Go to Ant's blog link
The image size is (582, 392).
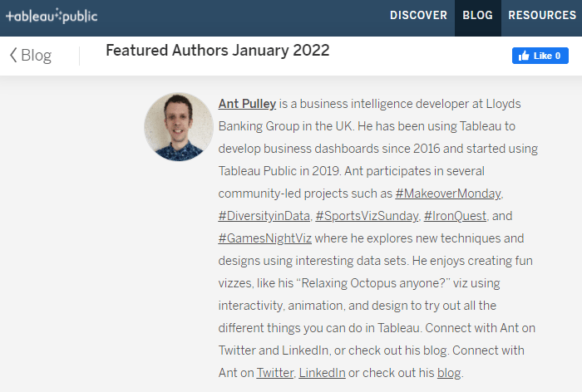(x=448, y=373)
